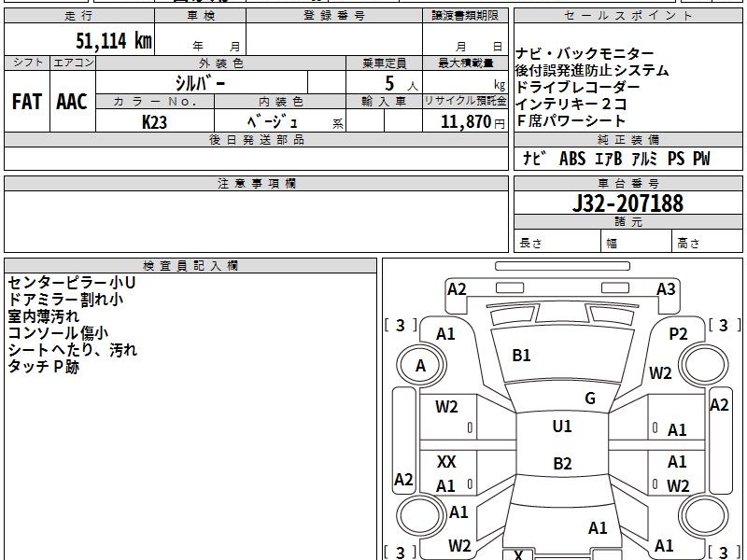Select the seating capacity 5 人
Image resolution: width=747 pixels, height=560 pixels.
(x=402, y=84)
